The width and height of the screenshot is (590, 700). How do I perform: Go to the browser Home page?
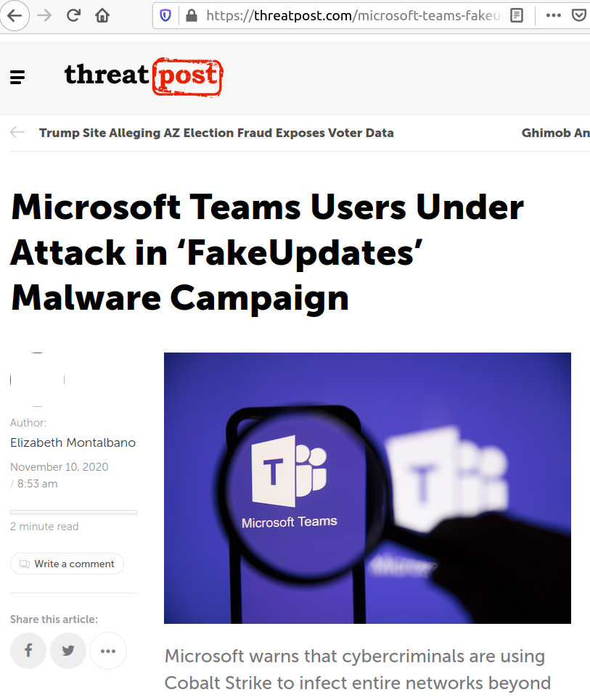coord(102,16)
